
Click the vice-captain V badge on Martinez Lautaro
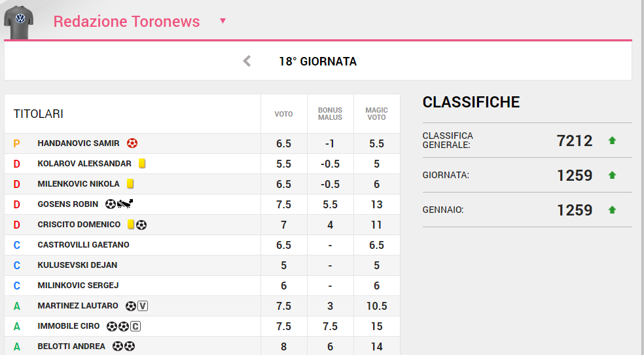(143, 305)
